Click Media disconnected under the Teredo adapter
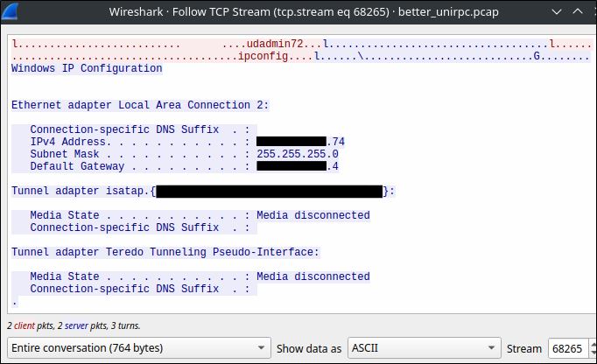 (313, 276)
